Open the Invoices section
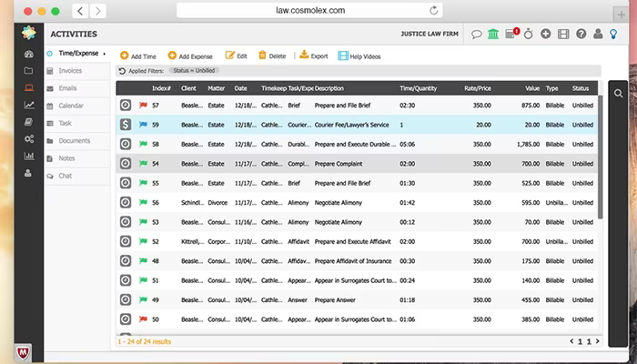637x364 pixels. click(70, 71)
